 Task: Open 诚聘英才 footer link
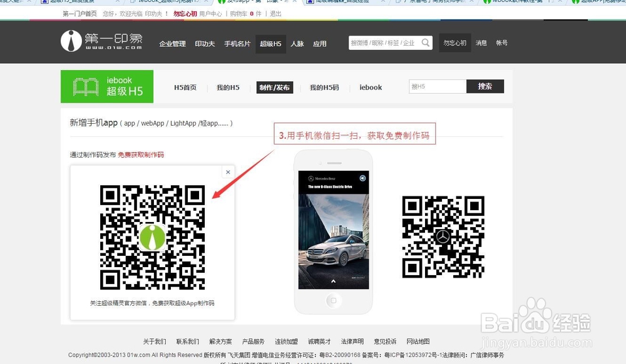[x=319, y=341]
